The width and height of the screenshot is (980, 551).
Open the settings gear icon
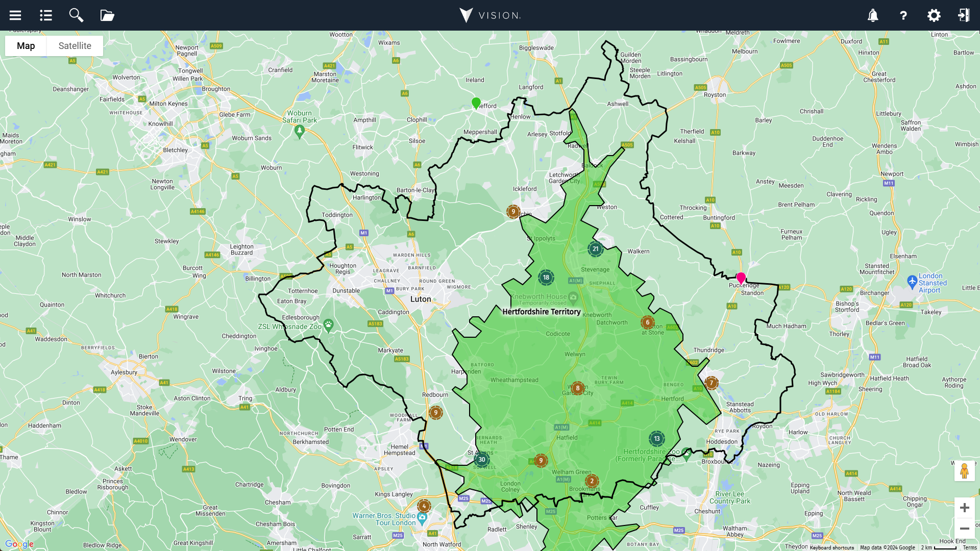(x=934, y=15)
